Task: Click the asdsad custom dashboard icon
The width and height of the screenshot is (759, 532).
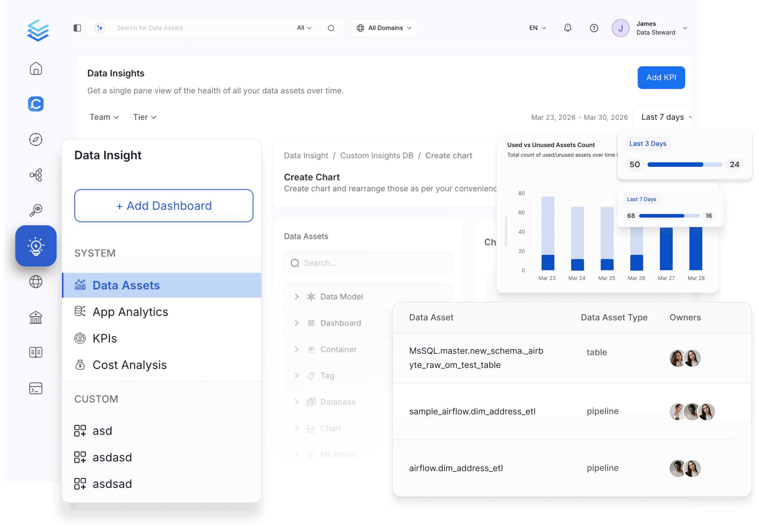Action: pos(80,483)
